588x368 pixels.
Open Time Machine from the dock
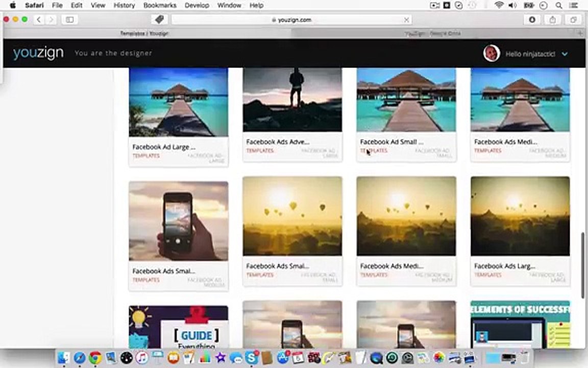coord(392,357)
